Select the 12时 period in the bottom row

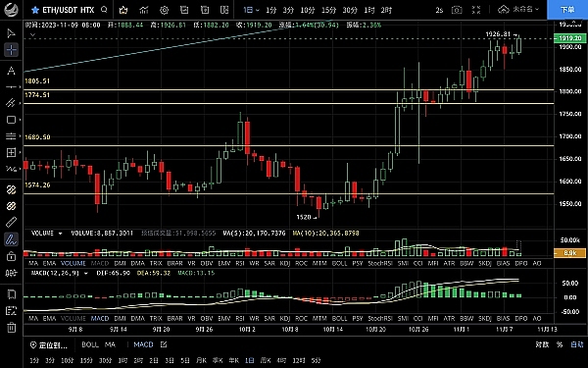[x=299, y=360]
